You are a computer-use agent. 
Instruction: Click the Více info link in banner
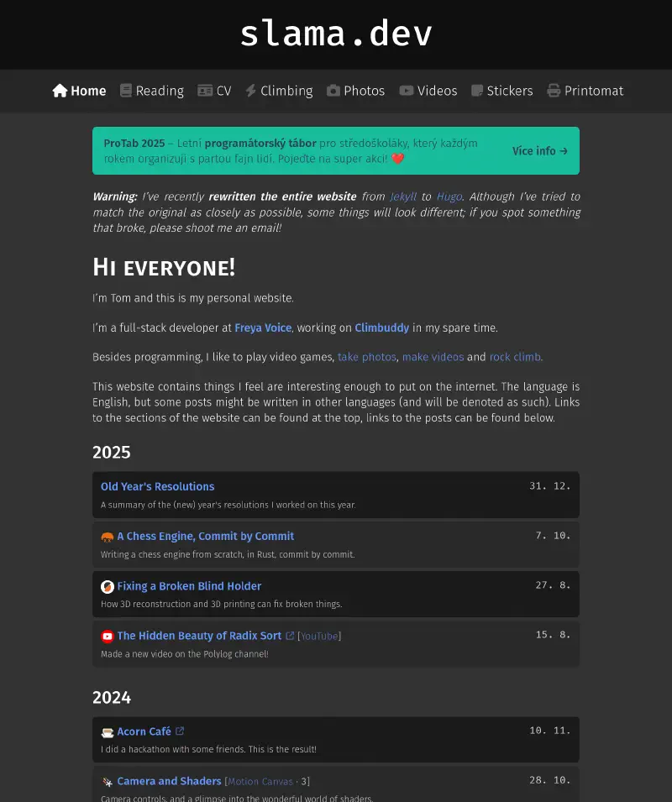click(x=540, y=151)
